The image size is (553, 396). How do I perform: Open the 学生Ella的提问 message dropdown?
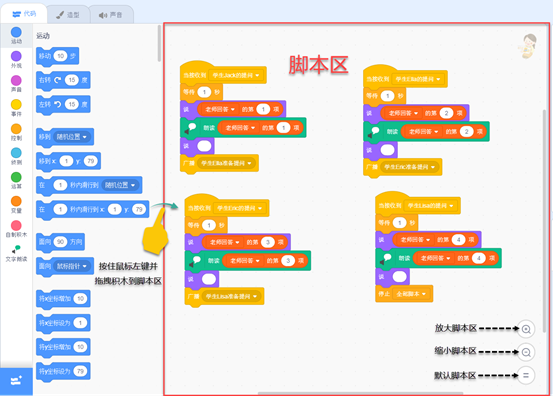(x=418, y=79)
